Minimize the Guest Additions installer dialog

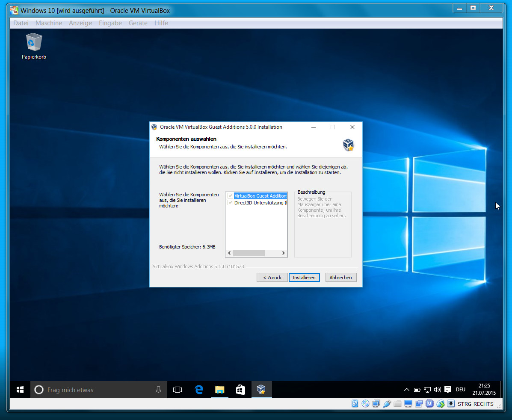tap(314, 127)
